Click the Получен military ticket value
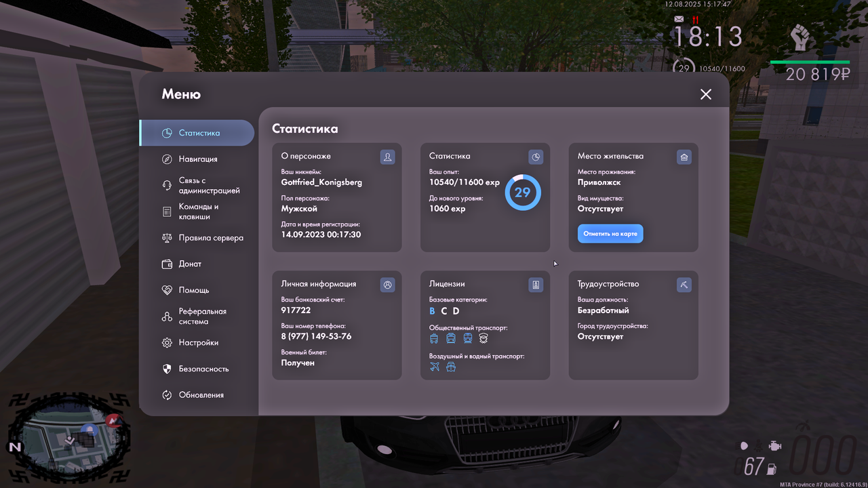The height and width of the screenshot is (488, 868). (x=298, y=363)
